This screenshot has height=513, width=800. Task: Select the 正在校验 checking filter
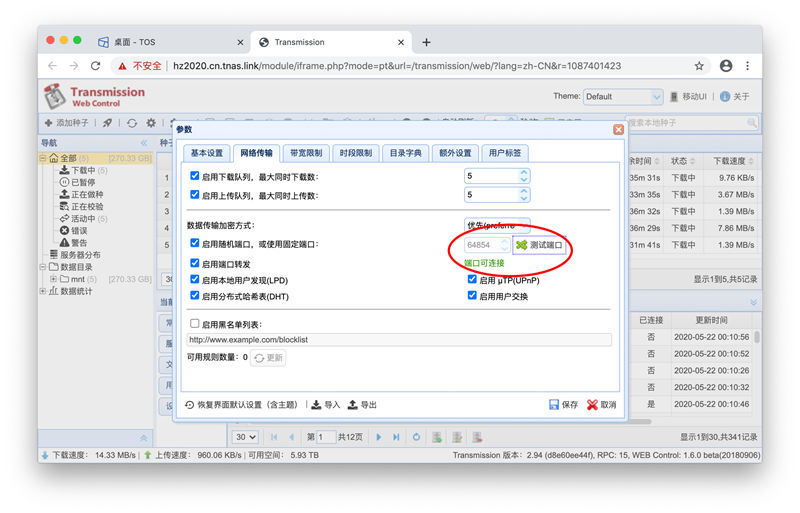coord(82,207)
